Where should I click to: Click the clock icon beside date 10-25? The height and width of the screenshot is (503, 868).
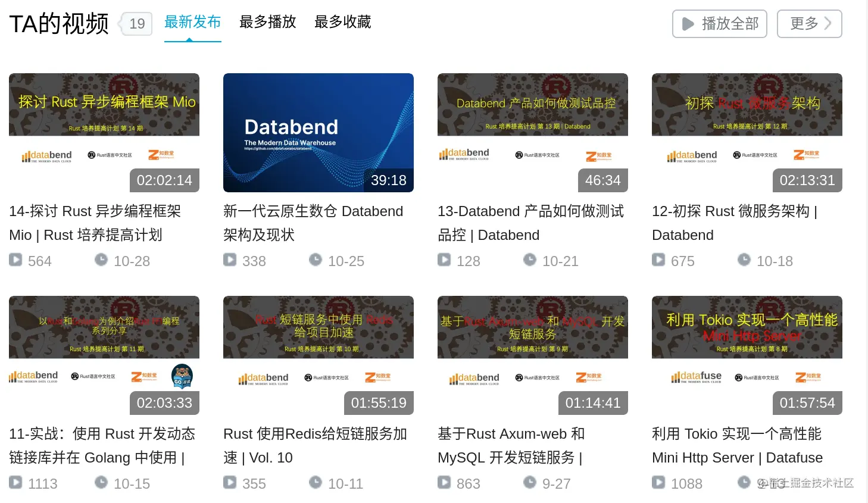(316, 260)
